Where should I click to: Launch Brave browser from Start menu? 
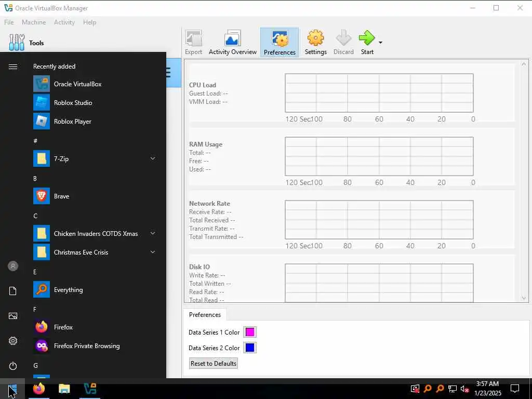click(95, 196)
